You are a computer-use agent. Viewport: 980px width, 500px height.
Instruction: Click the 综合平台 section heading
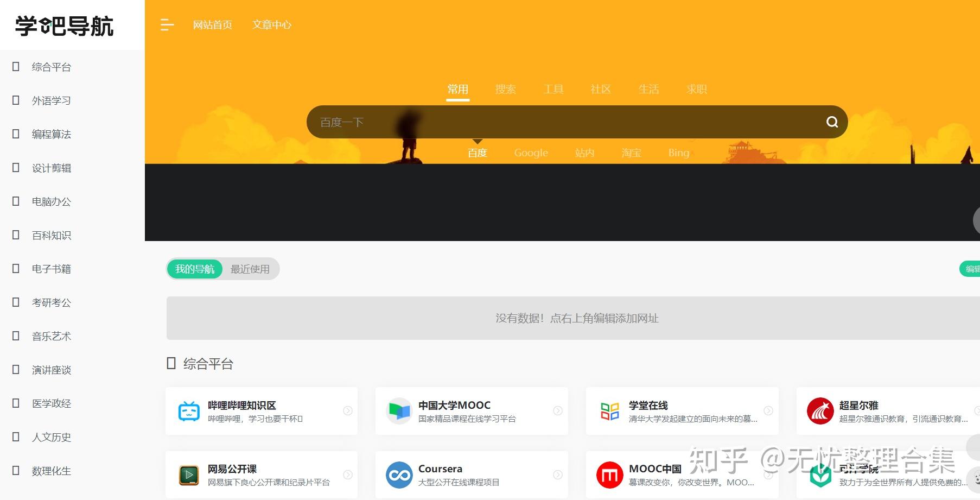(208, 364)
